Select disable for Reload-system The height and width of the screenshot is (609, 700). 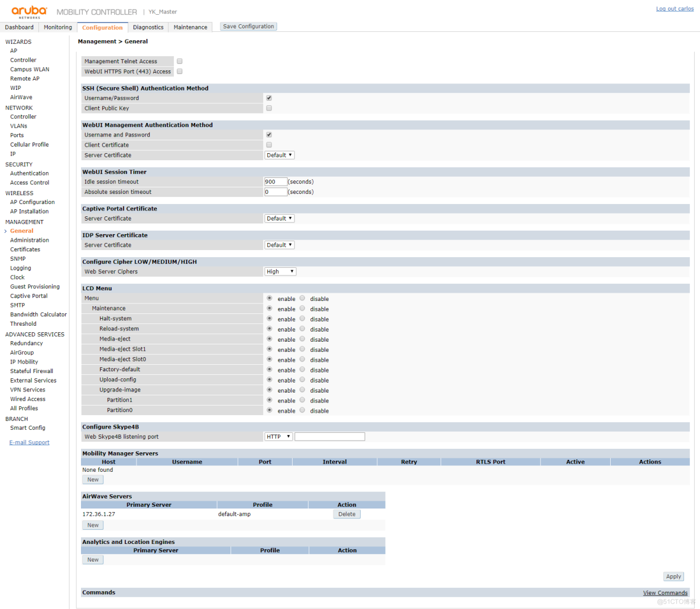coord(302,329)
